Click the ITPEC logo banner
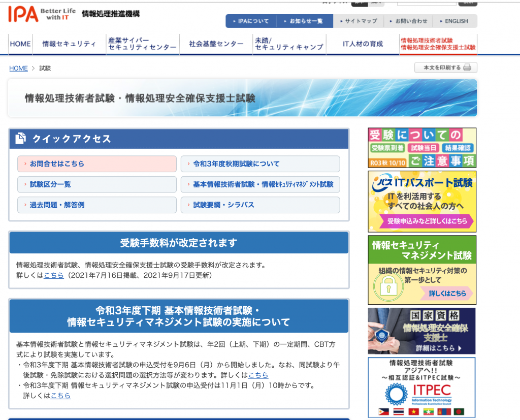The height and width of the screenshot is (420, 520). (421, 387)
